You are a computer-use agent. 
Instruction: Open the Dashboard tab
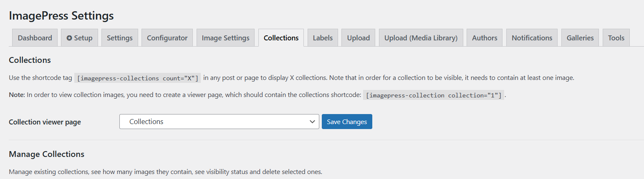(x=35, y=37)
